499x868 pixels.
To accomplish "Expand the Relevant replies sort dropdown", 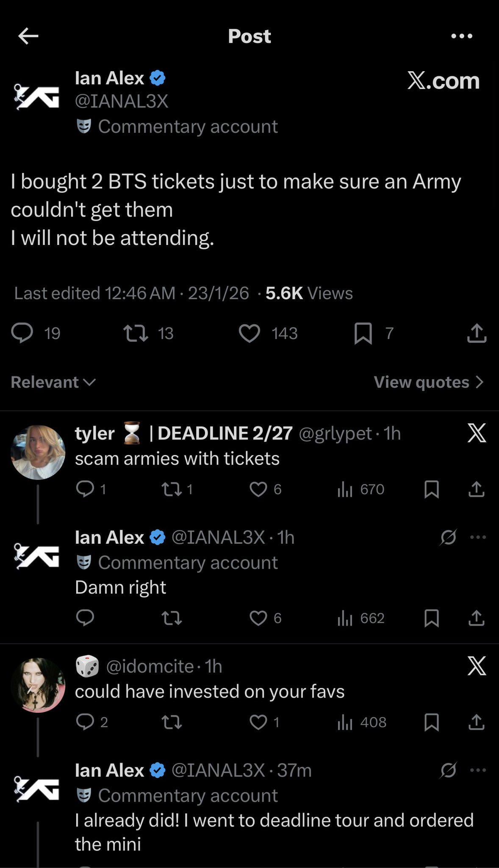I will coord(53,382).
